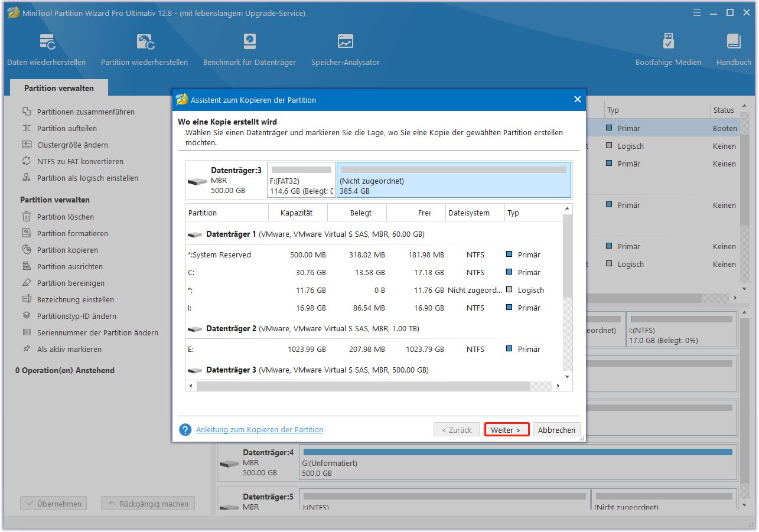The image size is (759, 532).
Task: Switch to Partition verwalten tab
Action: pos(59,88)
